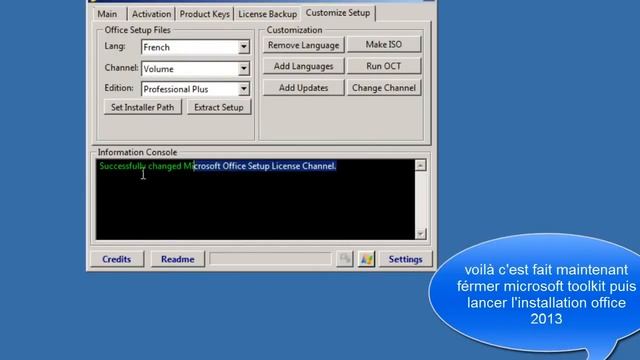Click the Extract Setup button

(219, 107)
